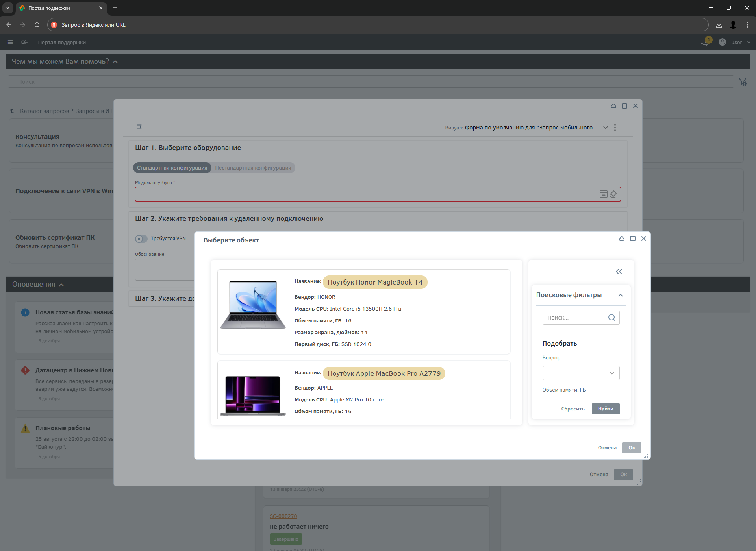Open browser downloads icon

pos(719,25)
